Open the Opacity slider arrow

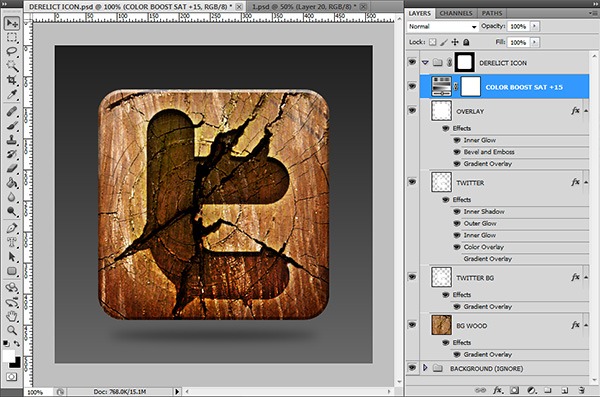535,26
